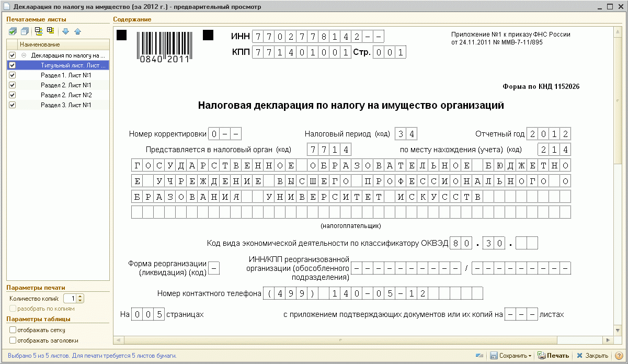Click the status text Выбрано 5 из 5 листов

tap(92, 356)
